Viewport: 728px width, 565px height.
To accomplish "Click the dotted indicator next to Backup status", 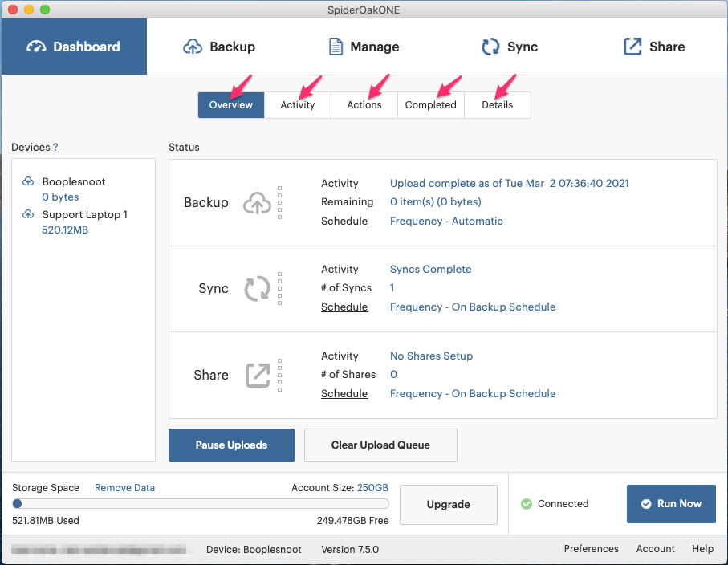I will click(x=279, y=202).
